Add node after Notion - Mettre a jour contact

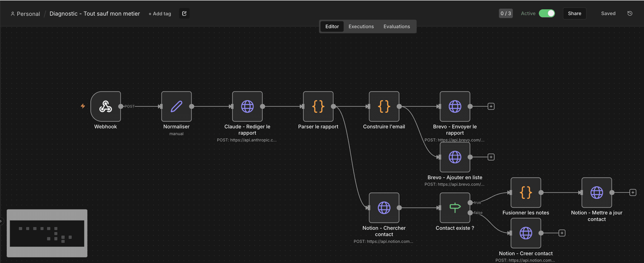tap(633, 193)
